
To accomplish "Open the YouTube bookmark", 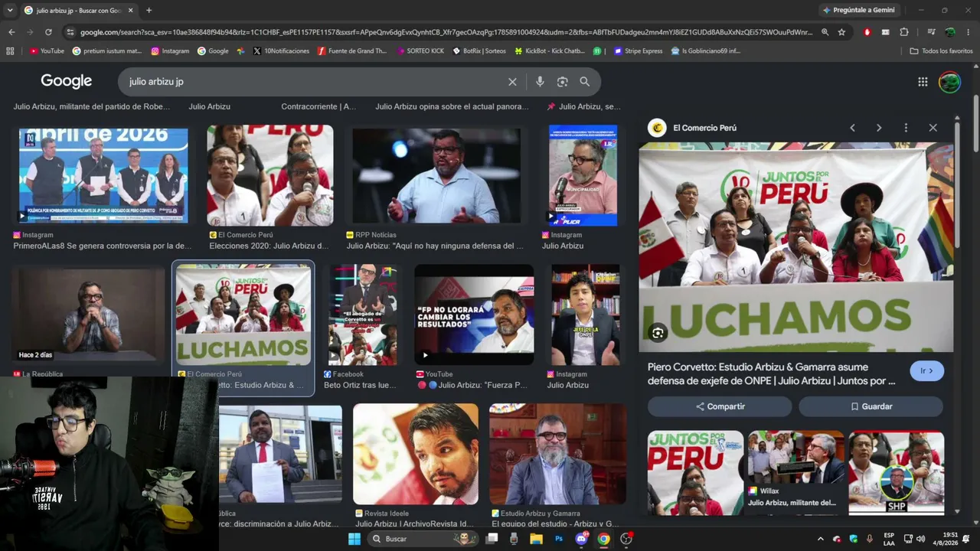I will (47, 51).
